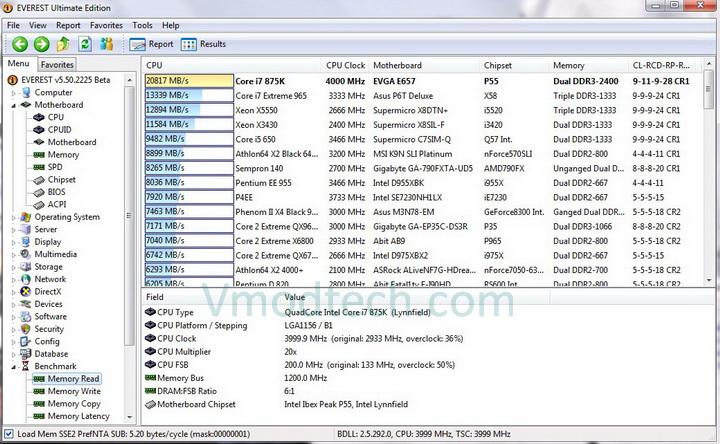720x444 pixels.
Task: Open the Tools menu
Action: tap(142, 25)
